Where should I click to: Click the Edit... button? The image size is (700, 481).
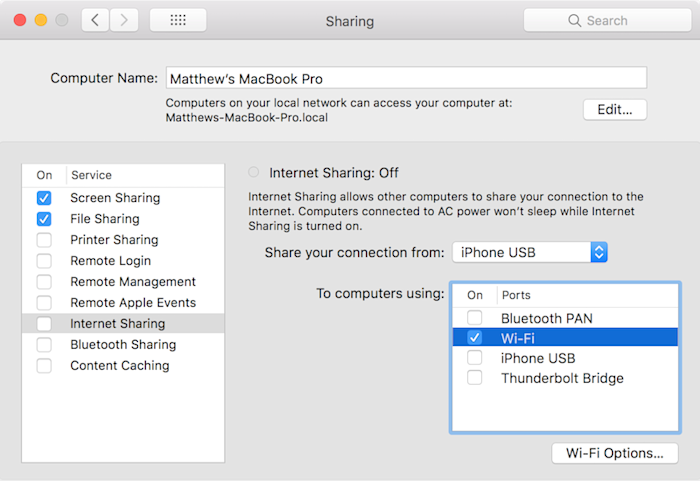point(615,109)
